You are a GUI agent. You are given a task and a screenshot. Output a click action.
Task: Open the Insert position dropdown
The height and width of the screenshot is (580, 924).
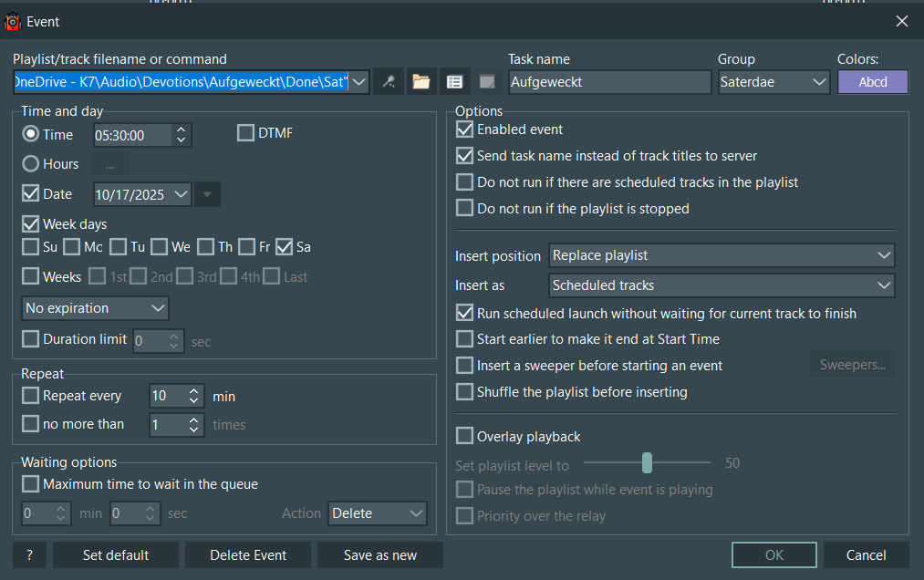click(x=722, y=255)
